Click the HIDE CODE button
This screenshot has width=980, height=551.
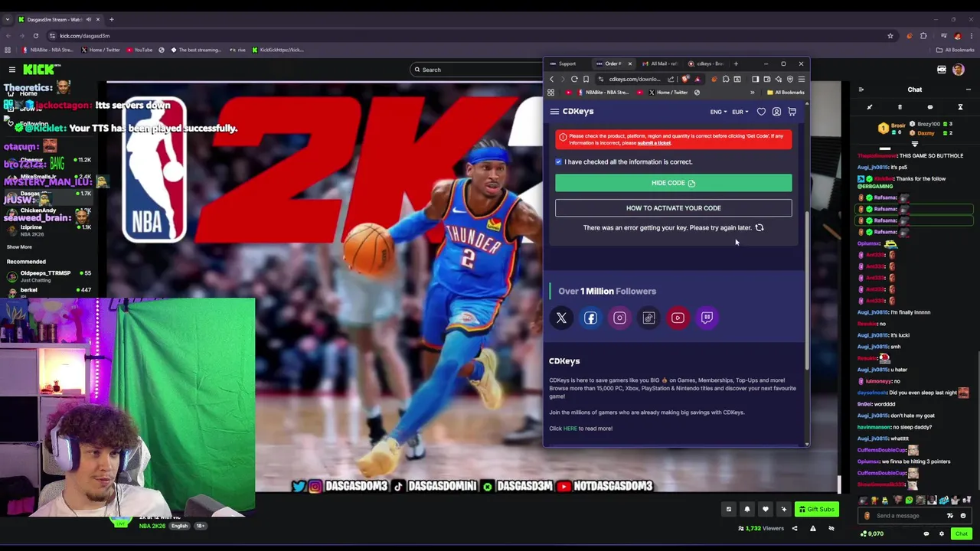(674, 183)
